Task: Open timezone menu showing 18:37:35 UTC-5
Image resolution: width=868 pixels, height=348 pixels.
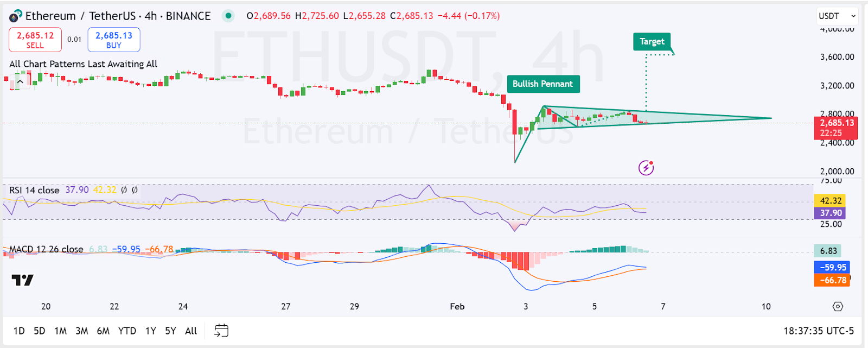Action: (x=819, y=331)
